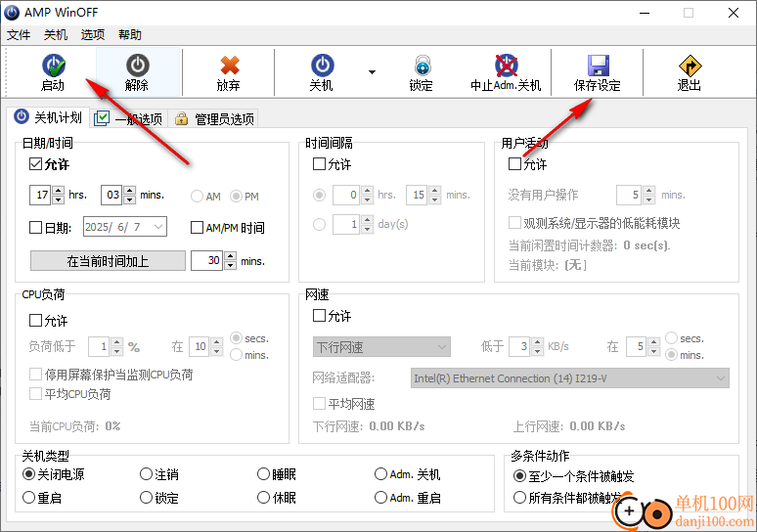Click the 锁定 (Lock) toolbar icon

coord(423,66)
